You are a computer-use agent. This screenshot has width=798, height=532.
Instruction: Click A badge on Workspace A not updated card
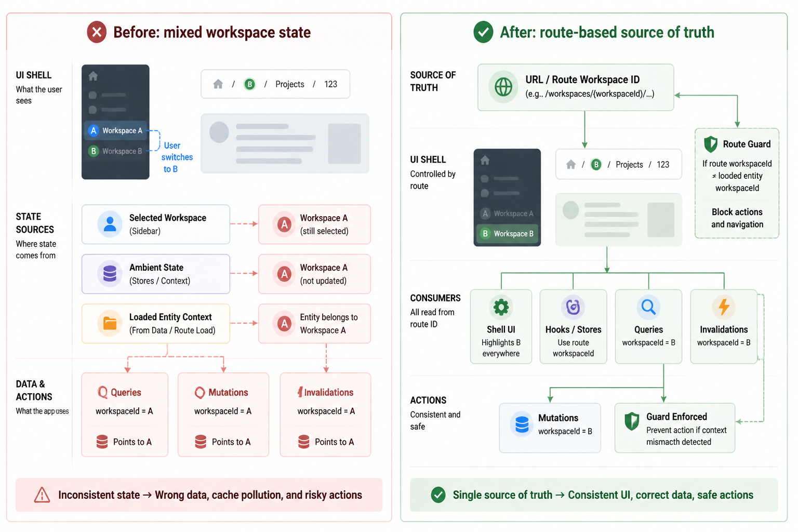pos(284,274)
